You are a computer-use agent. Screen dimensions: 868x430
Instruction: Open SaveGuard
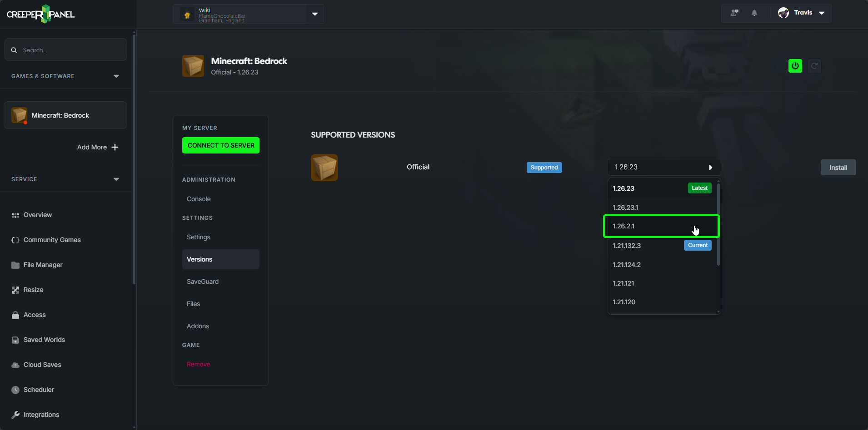203,282
